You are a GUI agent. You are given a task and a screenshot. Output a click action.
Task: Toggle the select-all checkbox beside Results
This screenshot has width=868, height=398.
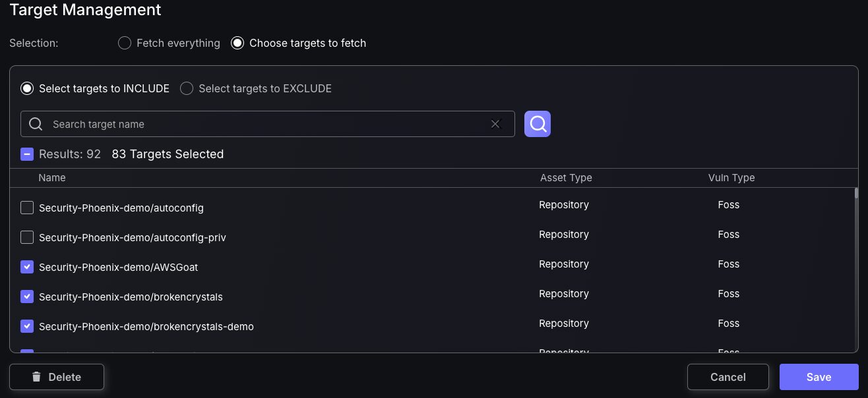point(27,154)
